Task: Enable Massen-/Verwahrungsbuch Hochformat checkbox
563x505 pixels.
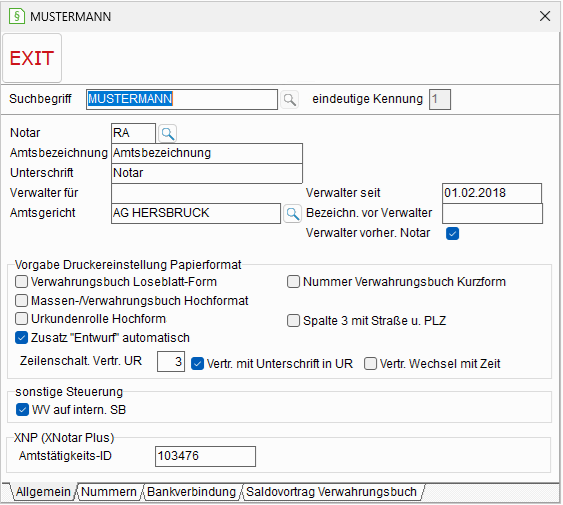Action: 22,301
